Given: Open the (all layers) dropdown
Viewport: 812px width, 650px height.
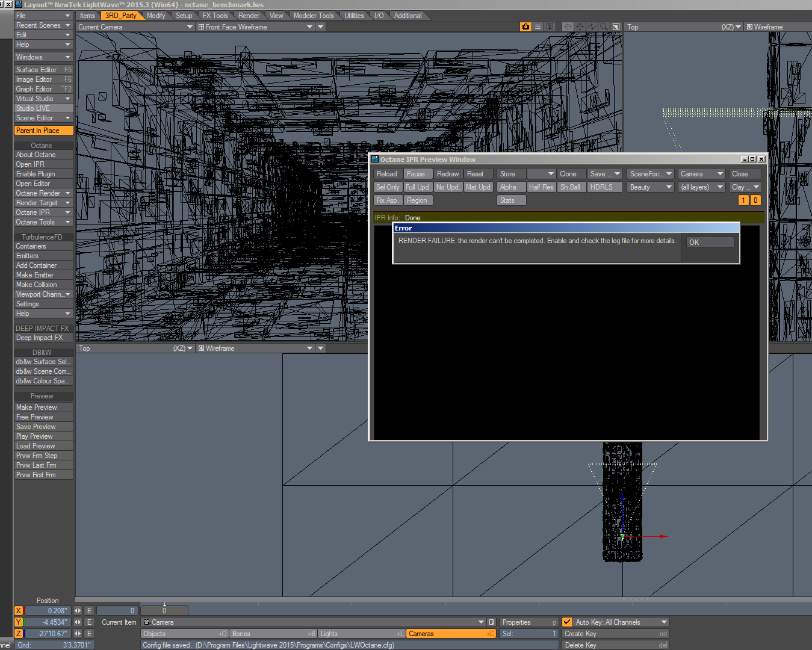Looking at the screenshot, I should coord(701,187).
